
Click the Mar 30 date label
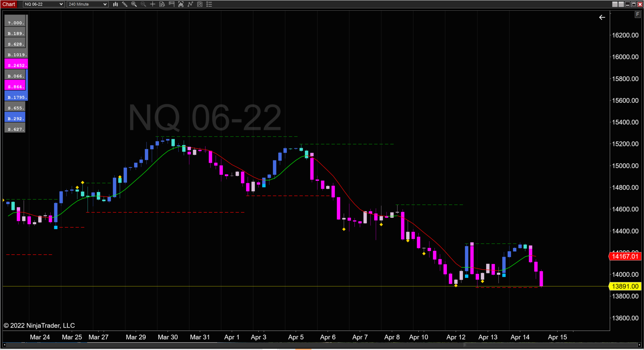[168, 337]
